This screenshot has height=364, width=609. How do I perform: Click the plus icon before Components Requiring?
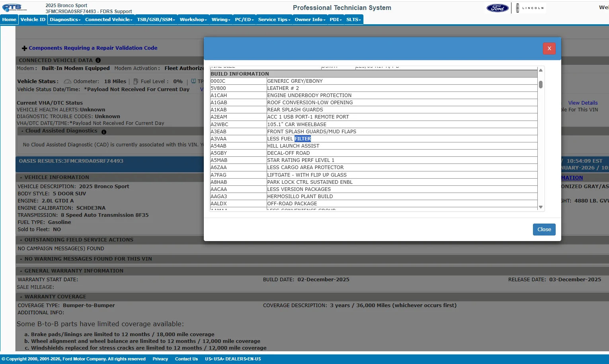click(24, 48)
